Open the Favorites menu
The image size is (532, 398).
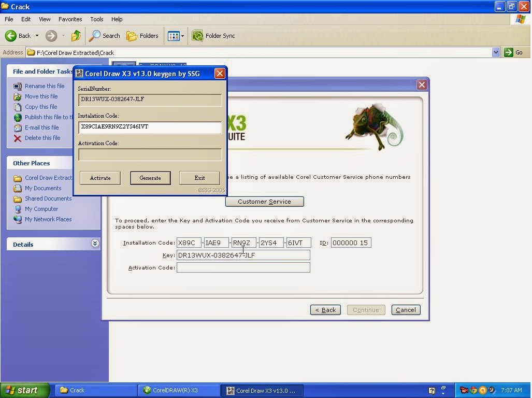tap(70, 19)
